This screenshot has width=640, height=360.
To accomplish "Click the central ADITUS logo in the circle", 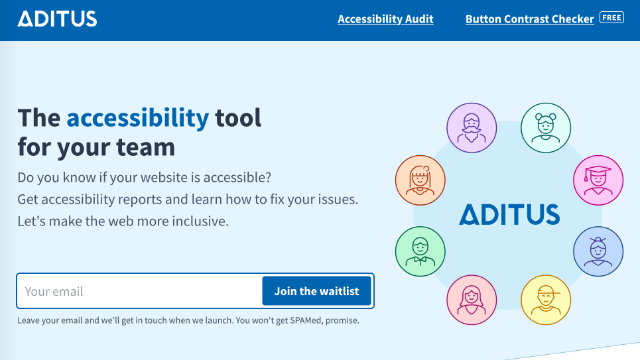I will [x=509, y=215].
